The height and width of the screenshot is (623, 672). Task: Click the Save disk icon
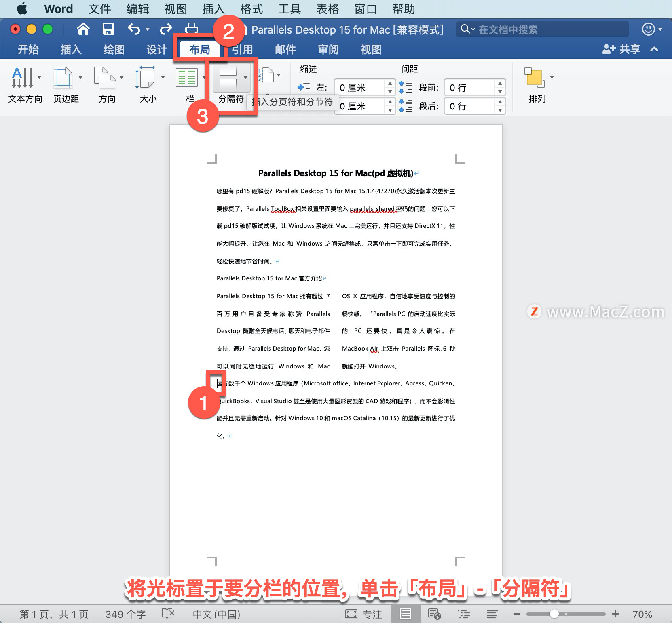pyautogui.click(x=108, y=29)
